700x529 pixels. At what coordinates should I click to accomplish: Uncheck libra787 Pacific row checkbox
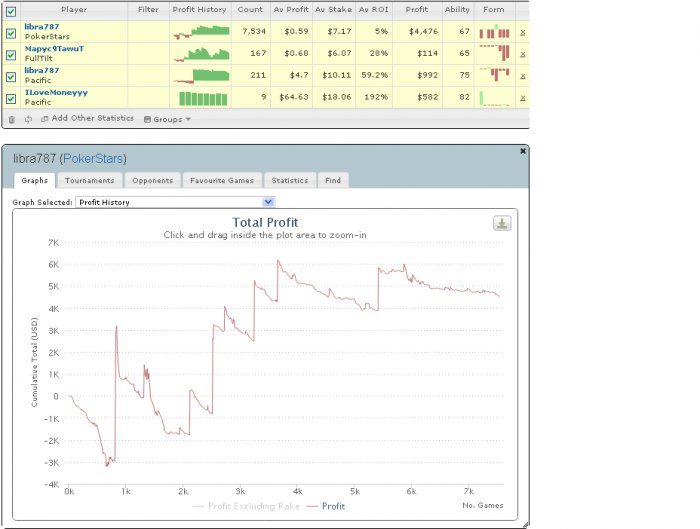(11, 77)
